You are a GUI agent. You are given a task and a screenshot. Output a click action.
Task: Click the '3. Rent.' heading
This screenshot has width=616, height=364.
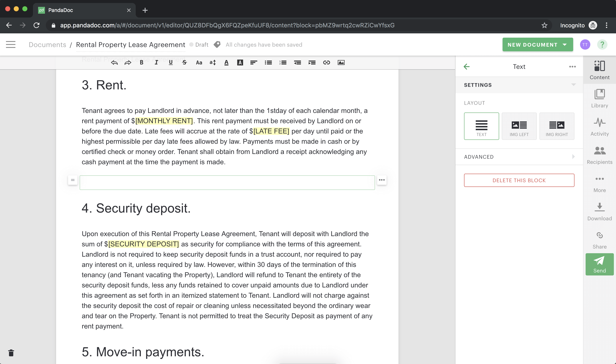pyautogui.click(x=104, y=85)
